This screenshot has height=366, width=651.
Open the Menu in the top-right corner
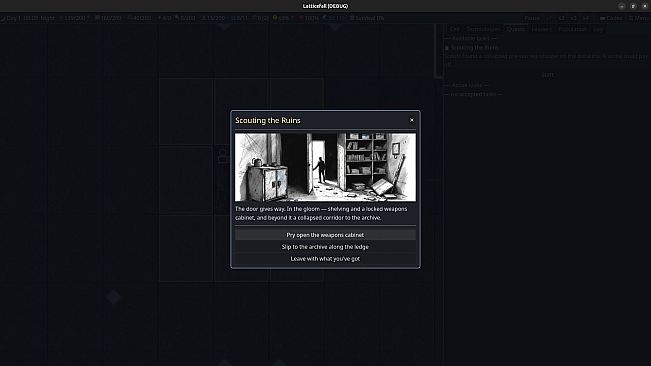[x=639, y=18]
